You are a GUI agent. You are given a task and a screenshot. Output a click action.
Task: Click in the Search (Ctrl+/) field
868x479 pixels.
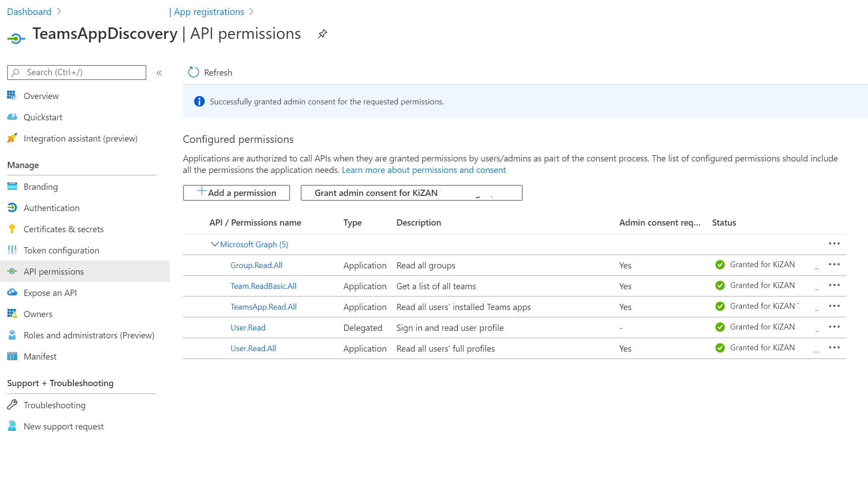click(x=76, y=73)
